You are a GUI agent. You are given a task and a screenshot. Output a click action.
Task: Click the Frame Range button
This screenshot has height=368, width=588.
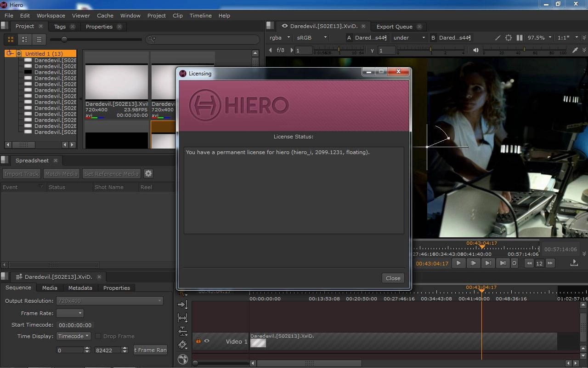pyautogui.click(x=150, y=350)
